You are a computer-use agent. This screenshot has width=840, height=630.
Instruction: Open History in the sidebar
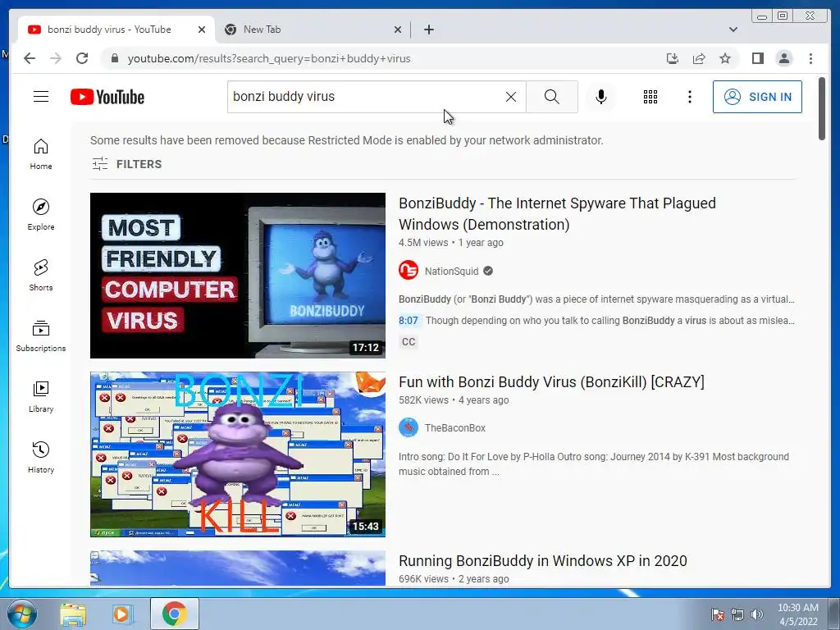click(41, 457)
